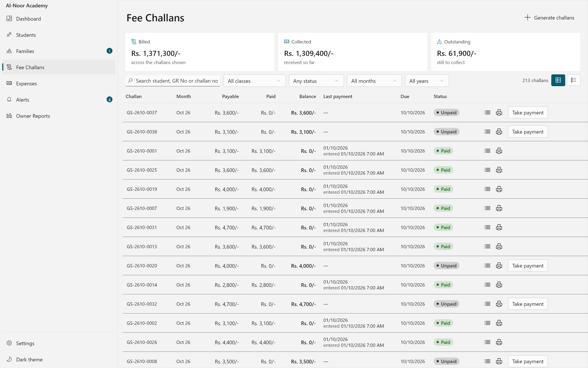Open details list icon for challan GS-2610-0001

pos(487,151)
